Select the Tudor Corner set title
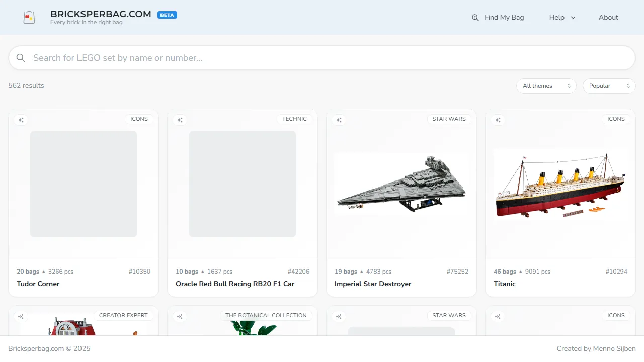Screen dimensions: 644x362 click(38, 284)
